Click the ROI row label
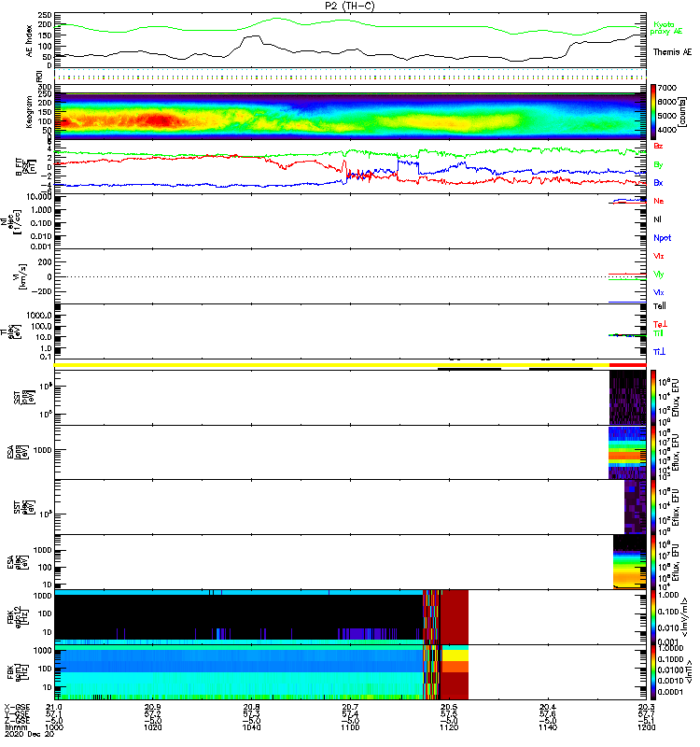 (39, 76)
